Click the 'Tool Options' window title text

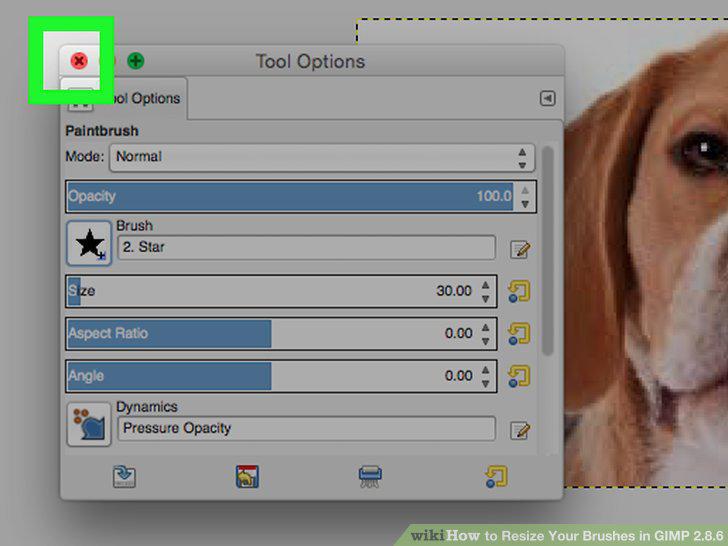click(x=310, y=62)
